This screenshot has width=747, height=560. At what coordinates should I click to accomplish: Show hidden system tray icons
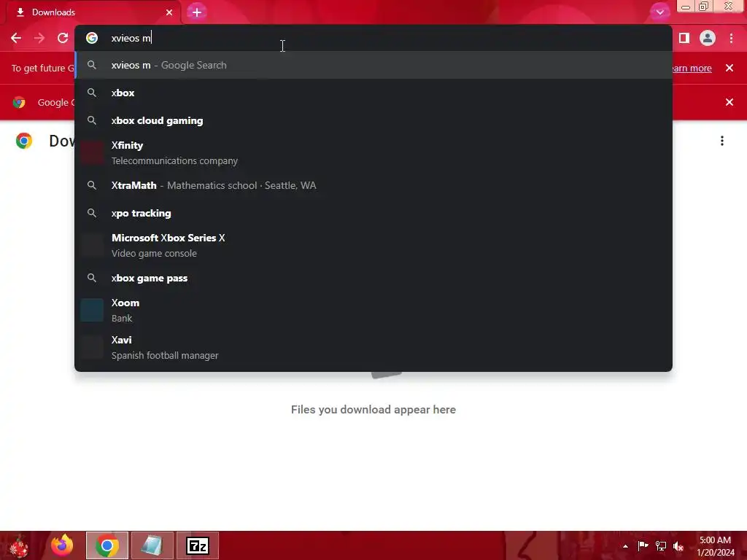[x=625, y=546]
